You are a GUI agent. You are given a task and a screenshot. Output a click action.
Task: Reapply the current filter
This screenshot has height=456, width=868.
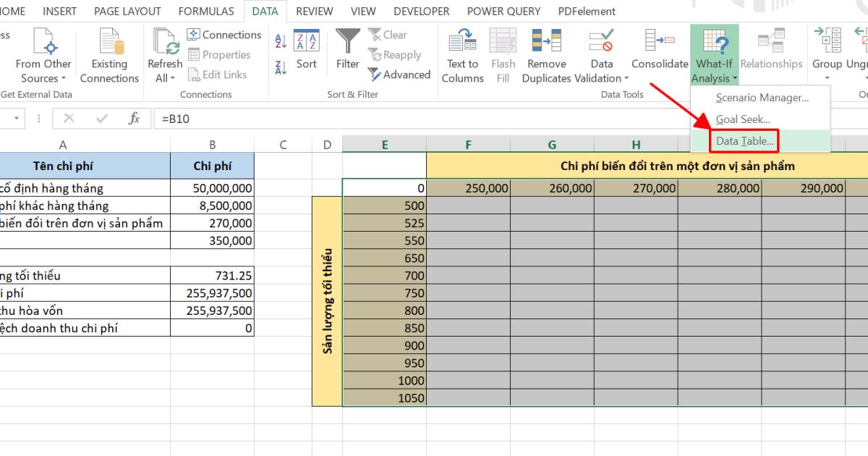(396, 54)
